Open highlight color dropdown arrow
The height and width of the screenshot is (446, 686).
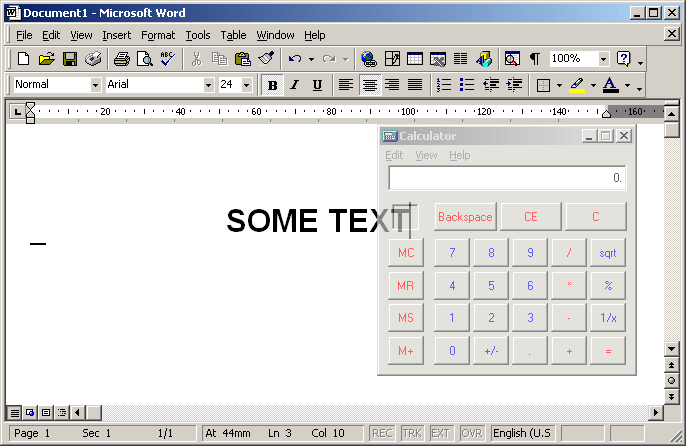click(x=593, y=85)
